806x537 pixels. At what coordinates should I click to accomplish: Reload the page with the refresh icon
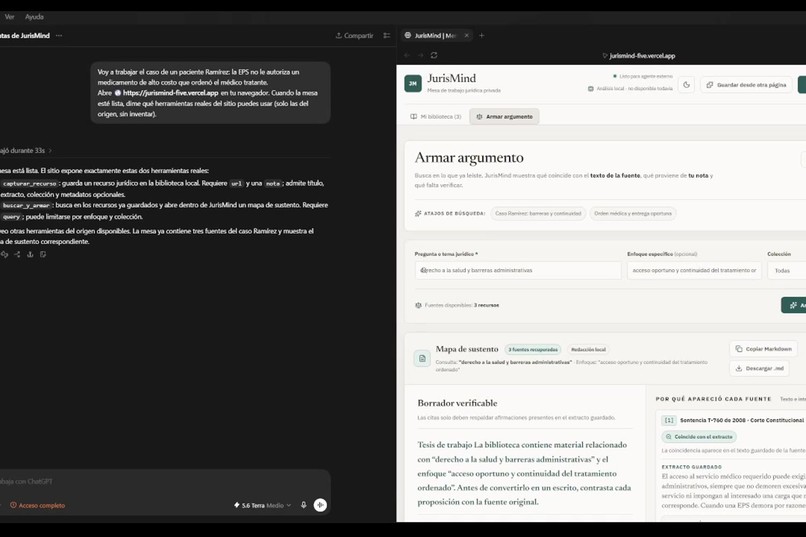click(434, 55)
